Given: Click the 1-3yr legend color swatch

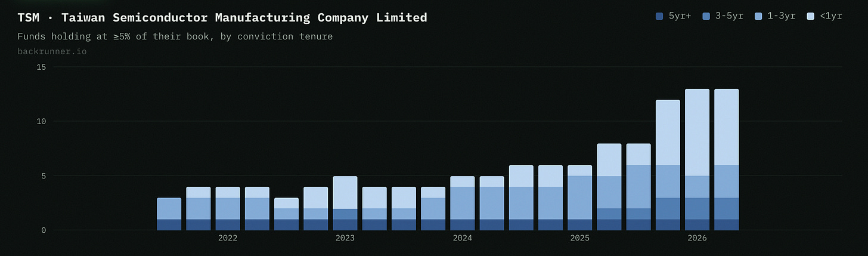Looking at the screenshot, I should [758, 16].
